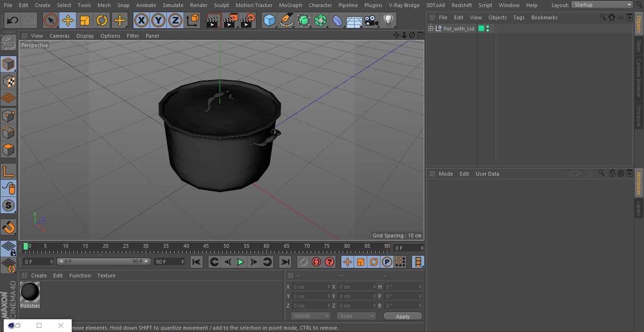Toggle the Z axis lock
The width and height of the screenshot is (644, 332).
175,21
